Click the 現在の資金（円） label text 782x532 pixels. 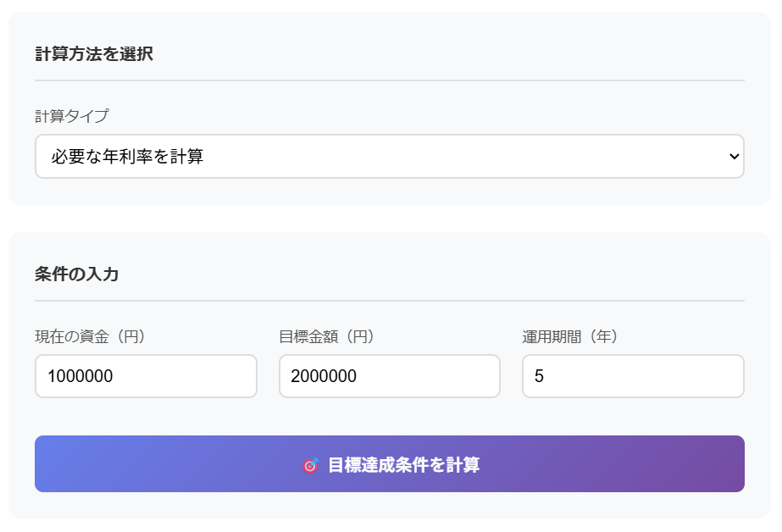click(91, 336)
